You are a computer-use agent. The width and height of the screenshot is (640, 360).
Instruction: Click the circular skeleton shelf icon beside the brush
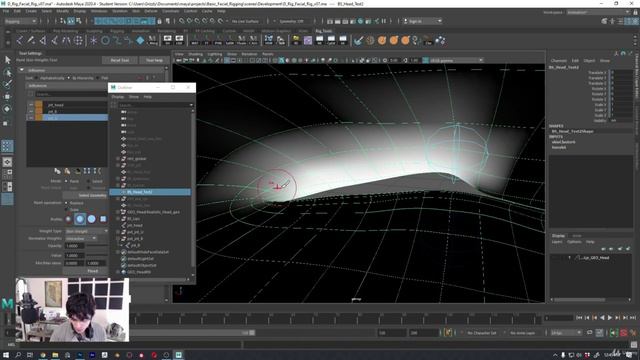370,40
